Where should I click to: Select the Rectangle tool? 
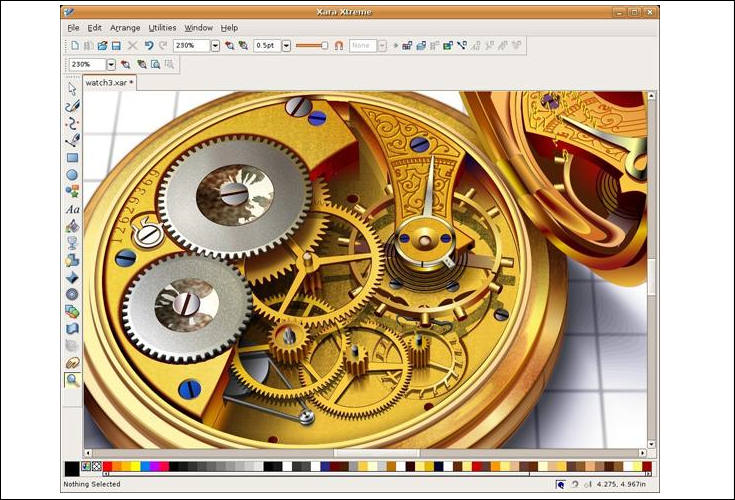(72, 157)
